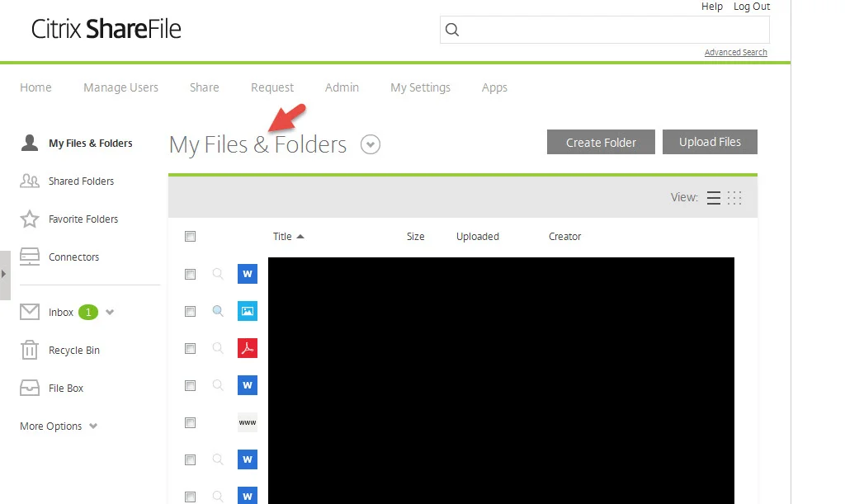The width and height of the screenshot is (845, 504).
Task: Open My Files & Folders person icon
Action: [30, 143]
